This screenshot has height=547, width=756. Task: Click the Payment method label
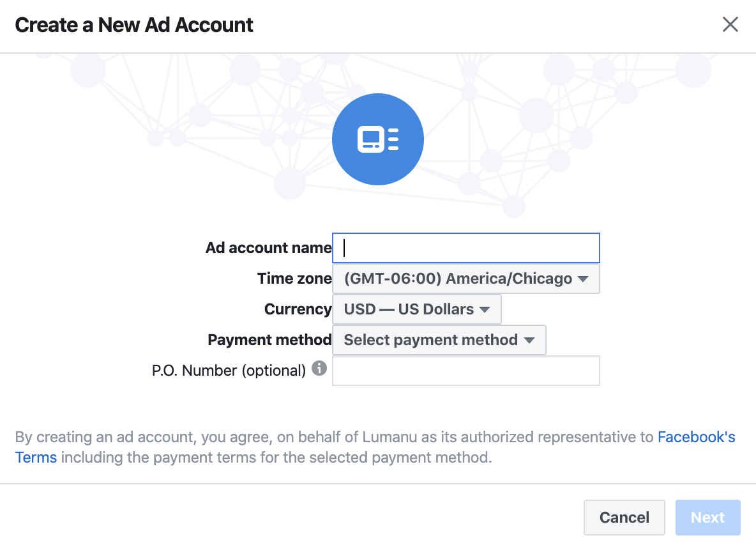click(x=269, y=340)
